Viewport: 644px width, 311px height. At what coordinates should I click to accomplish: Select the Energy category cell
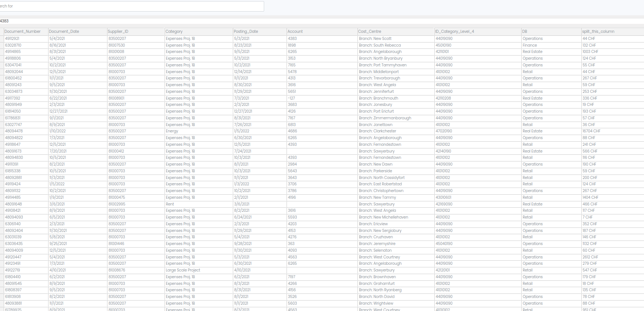point(172,131)
